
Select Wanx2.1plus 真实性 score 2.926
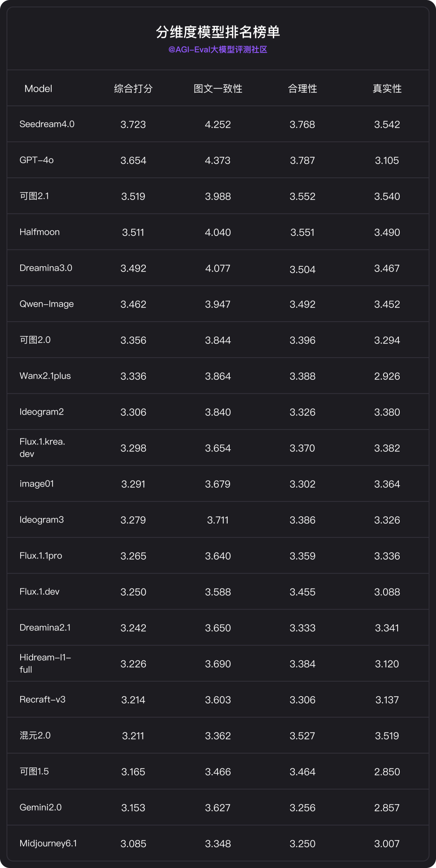(x=387, y=376)
